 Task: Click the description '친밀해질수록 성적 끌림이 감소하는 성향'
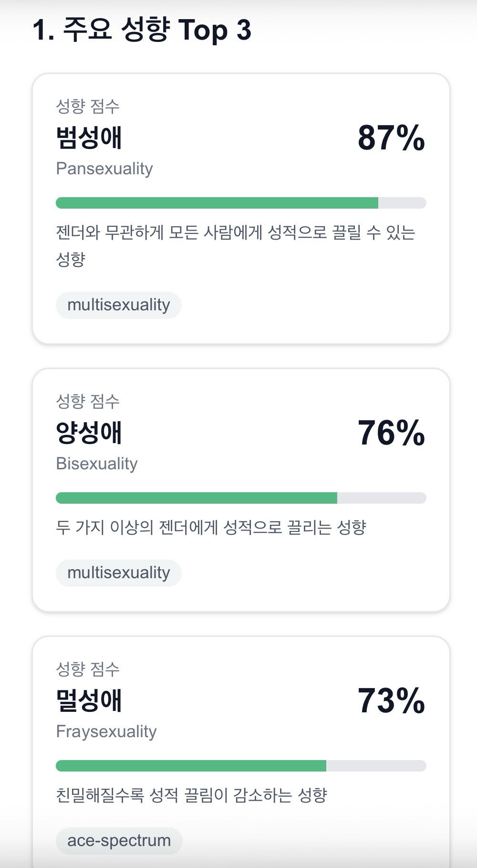click(x=191, y=795)
